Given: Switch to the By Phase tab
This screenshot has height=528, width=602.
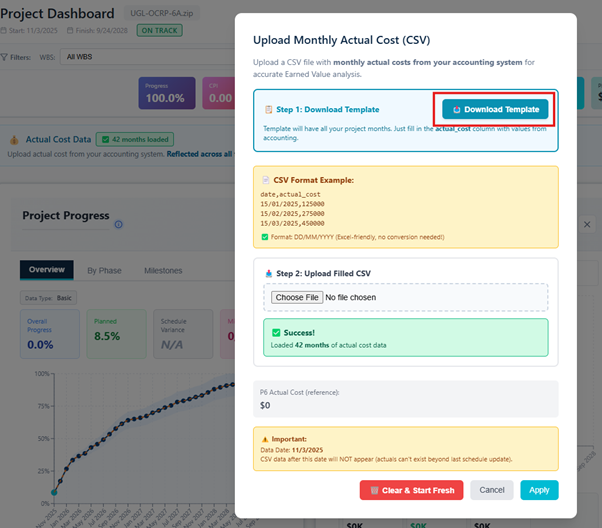Looking at the screenshot, I should coord(105,270).
